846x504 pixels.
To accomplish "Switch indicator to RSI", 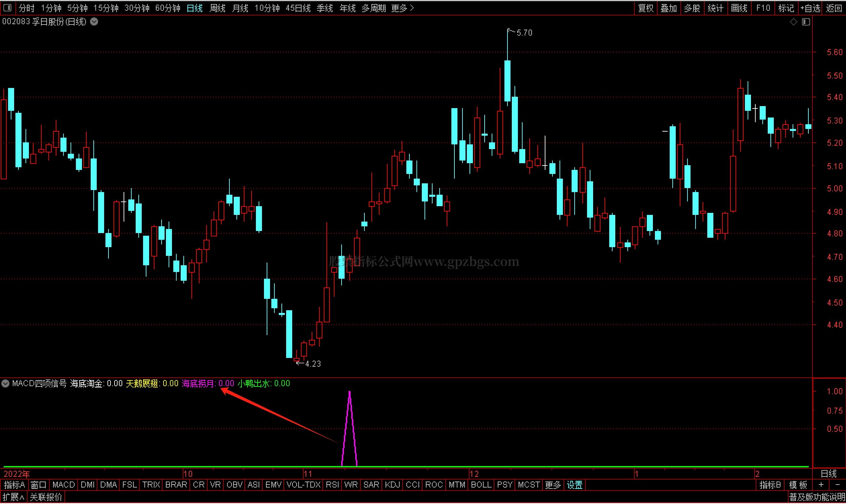I will tap(332, 486).
